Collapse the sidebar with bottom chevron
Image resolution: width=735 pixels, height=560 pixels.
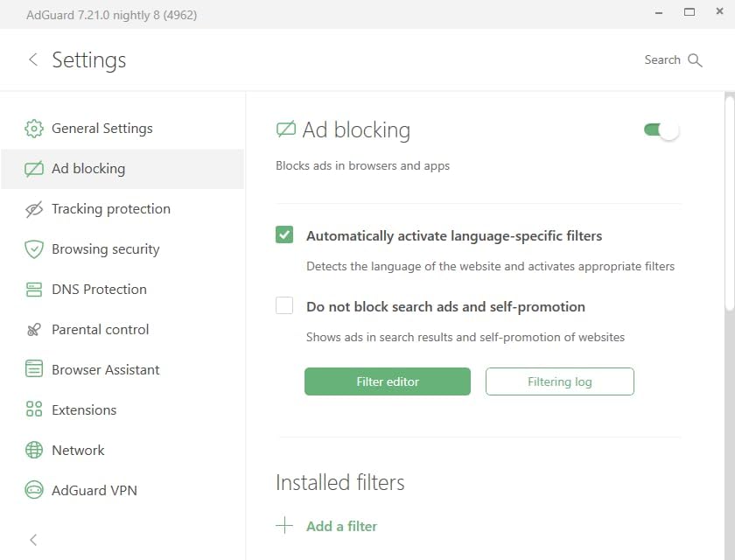pyautogui.click(x=33, y=540)
